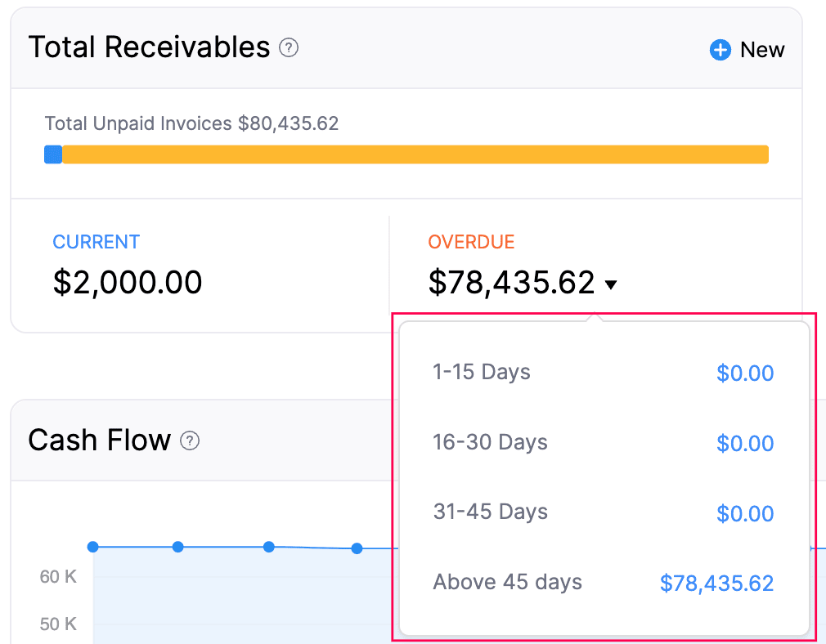Screen dimensions: 826x644
Task: Click the third dot on the cash flow line
Action: tap(269, 548)
